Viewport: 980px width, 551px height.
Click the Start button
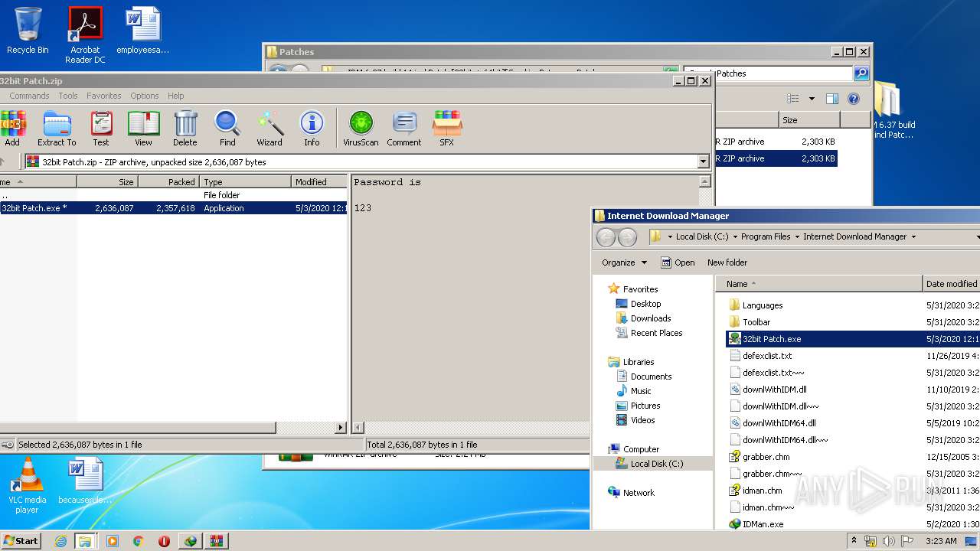pos(21,541)
